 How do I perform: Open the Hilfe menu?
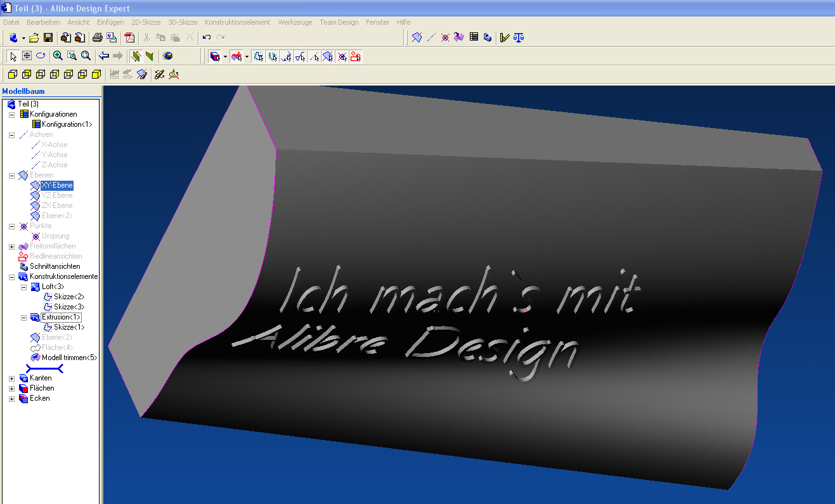(x=403, y=22)
